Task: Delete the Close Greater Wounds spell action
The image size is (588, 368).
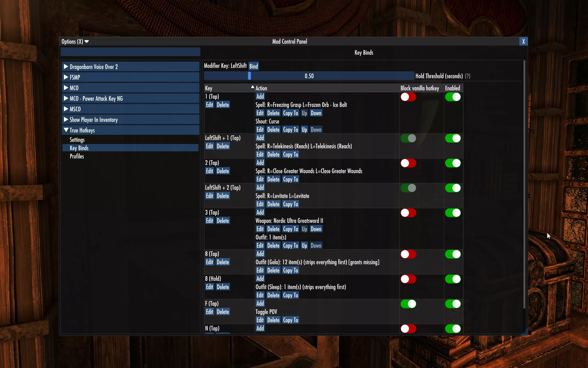Action: point(273,179)
